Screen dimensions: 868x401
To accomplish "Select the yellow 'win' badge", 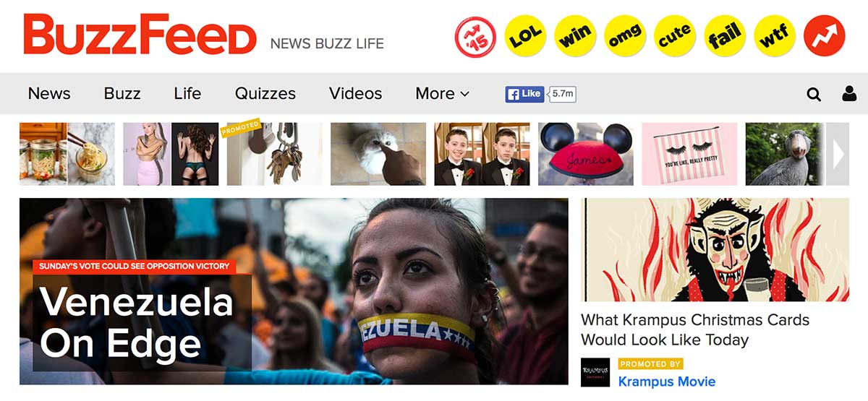I will click(x=575, y=35).
